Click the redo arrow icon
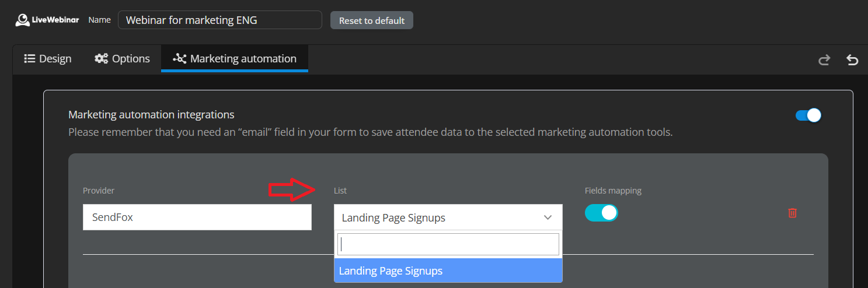This screenshot has width=868, height=288. [x=824, y=59]
